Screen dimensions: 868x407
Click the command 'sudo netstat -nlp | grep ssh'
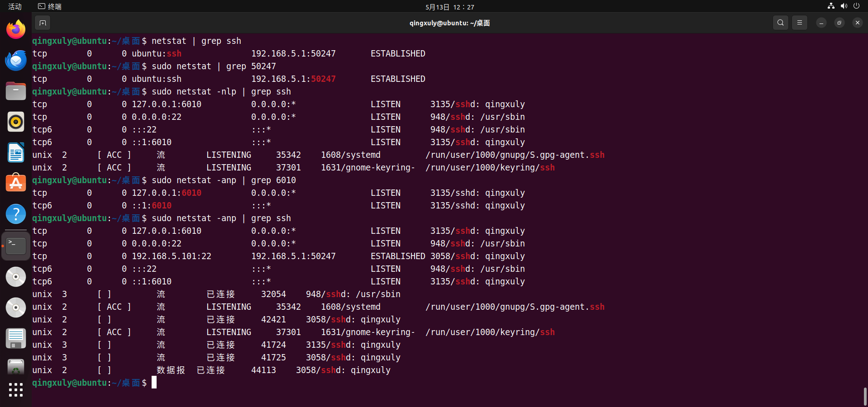tap(221, 91)
